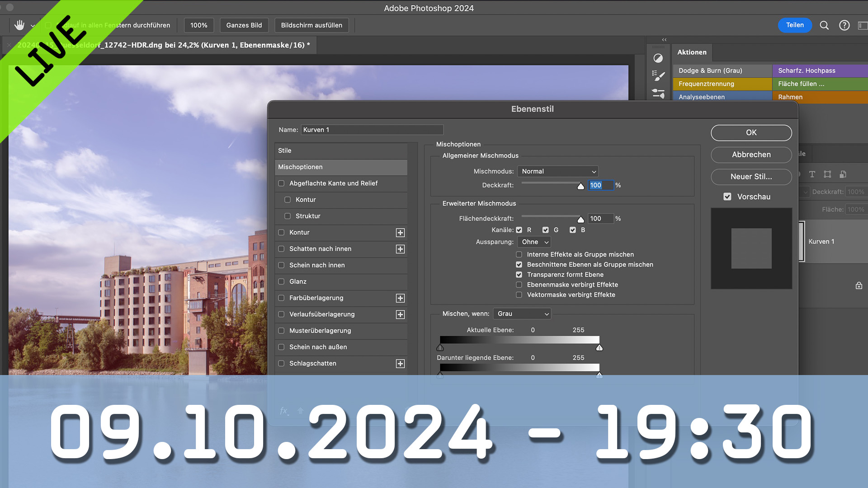Open the workspace switcher icon top right
Image resolution: width=868 pixels, height=488 pixels.
pyautogui.click(x=863, y=25)
